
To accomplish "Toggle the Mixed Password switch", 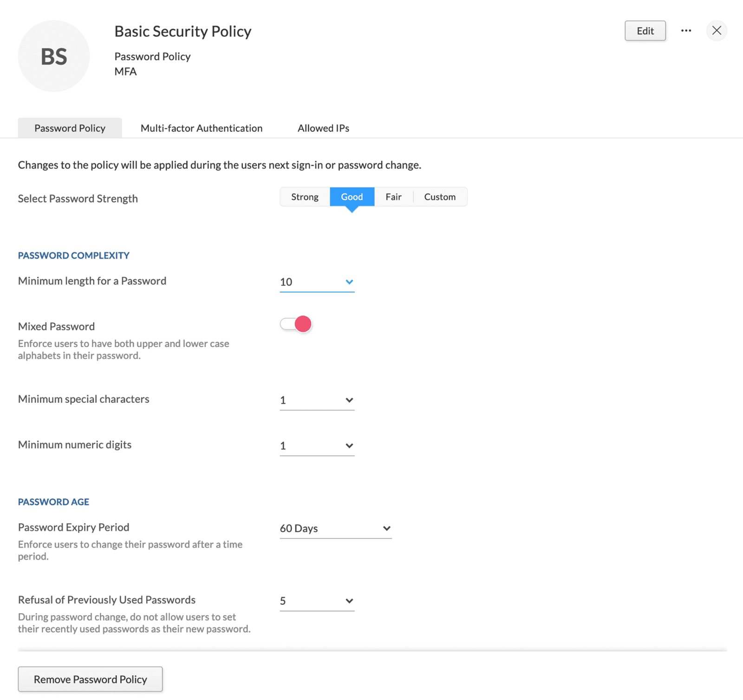I will click(296, 324).
